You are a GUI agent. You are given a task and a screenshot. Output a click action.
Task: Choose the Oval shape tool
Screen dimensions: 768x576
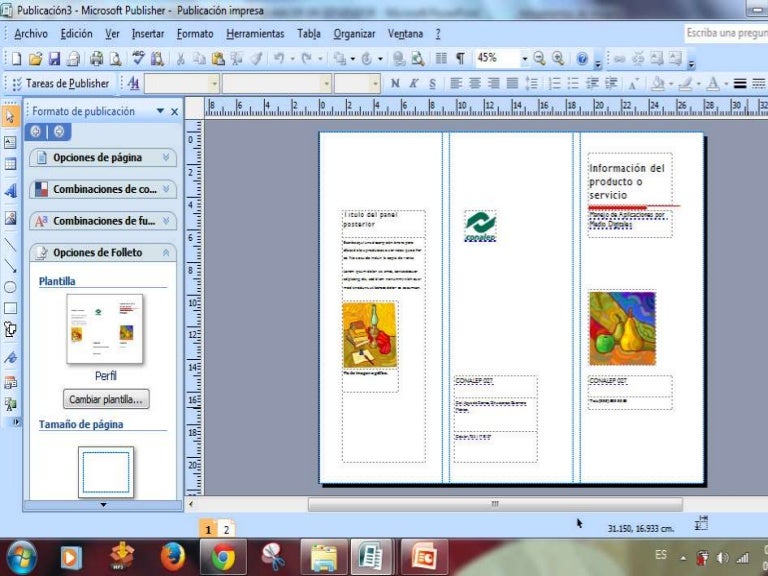click(x=10, y=287)
